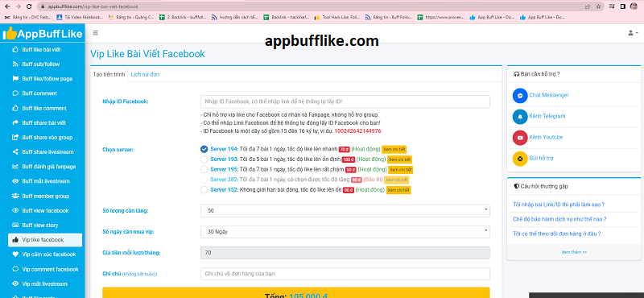The image size is (644, 298).
Task: Click the browser address bar URL
Action: point(93,6)
